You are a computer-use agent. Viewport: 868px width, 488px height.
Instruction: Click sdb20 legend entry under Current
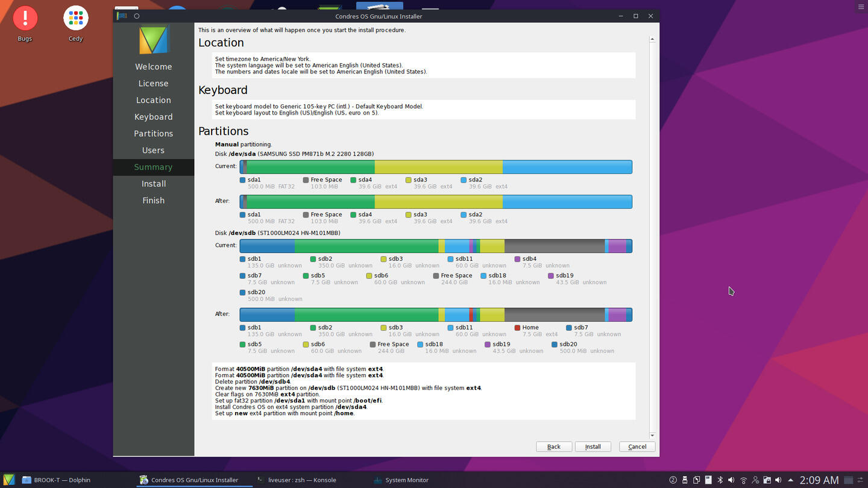tap(271, 295)
